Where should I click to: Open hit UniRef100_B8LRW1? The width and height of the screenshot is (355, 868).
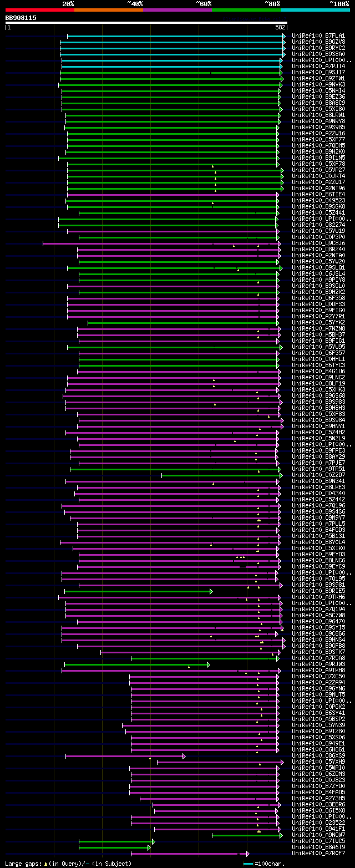(x=318, y=115)
